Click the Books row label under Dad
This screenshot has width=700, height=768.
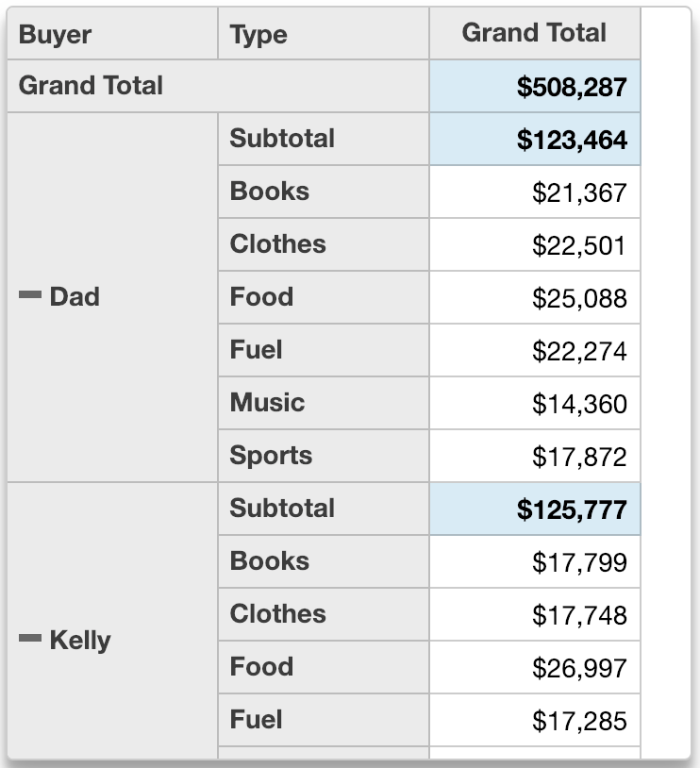coord(270,192)
